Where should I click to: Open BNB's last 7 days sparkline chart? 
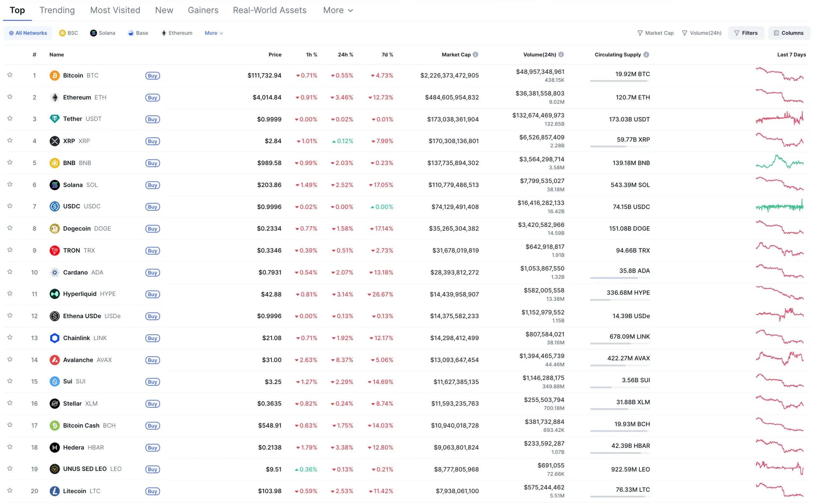(x=779, y=162)
